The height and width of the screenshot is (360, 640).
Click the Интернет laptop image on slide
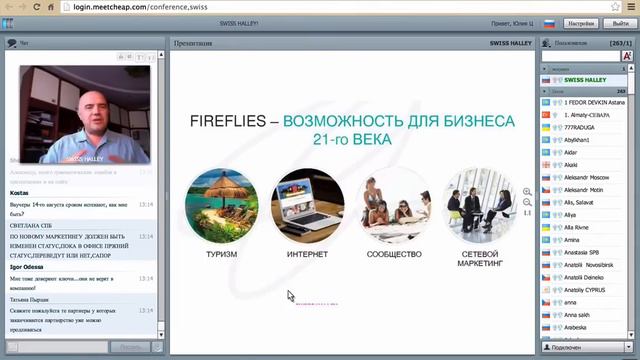point(307,206)
